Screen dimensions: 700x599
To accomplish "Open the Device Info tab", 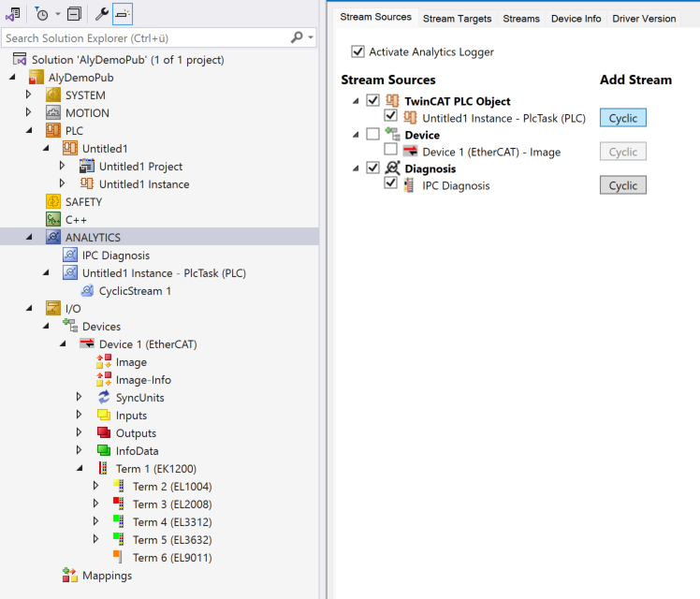I will [576, 19].
